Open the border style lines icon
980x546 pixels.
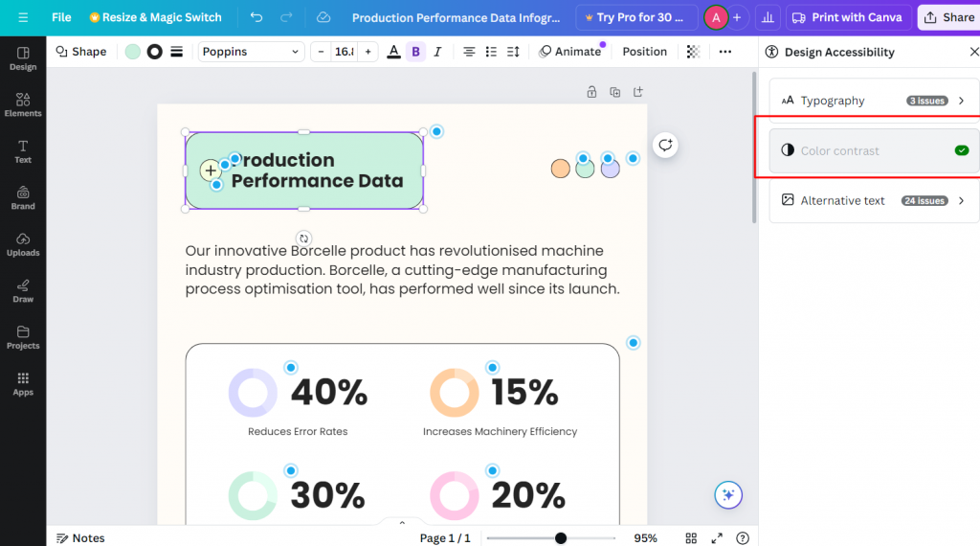(x=177, y=52)
